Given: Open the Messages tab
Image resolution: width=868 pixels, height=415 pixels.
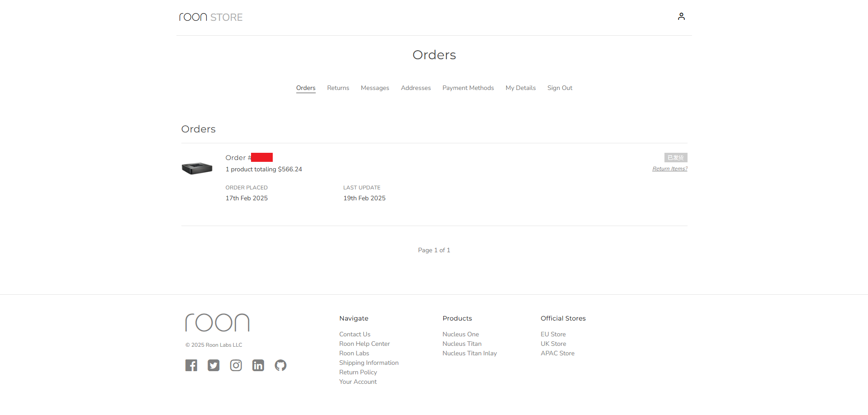Looking at the screenshot, I should (x=375, y=88).
